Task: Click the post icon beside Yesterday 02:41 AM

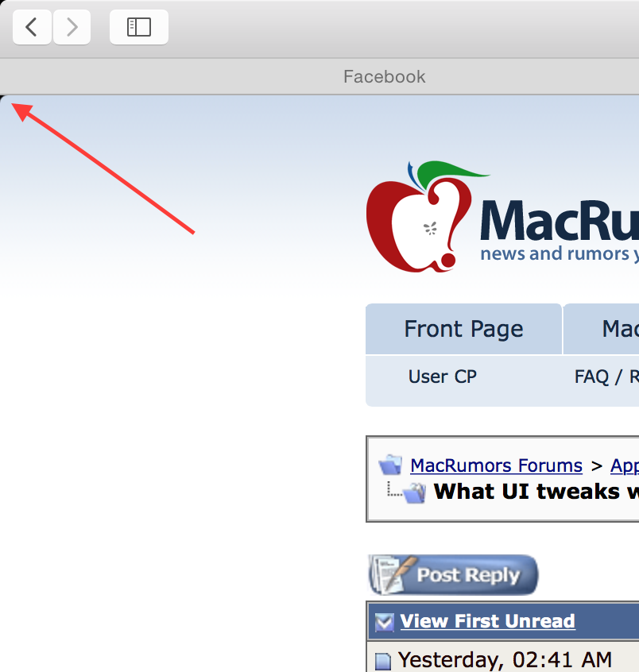Action: click(383, 661)
